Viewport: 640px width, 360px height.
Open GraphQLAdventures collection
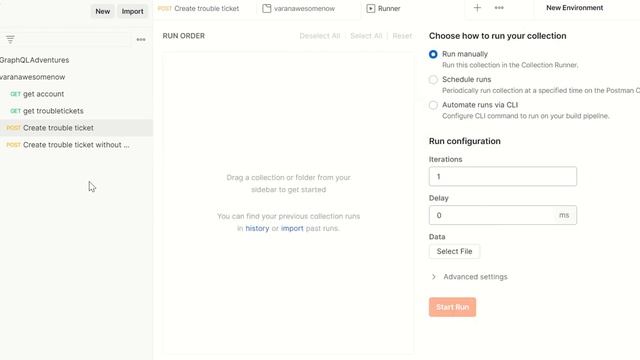point(34,60)
